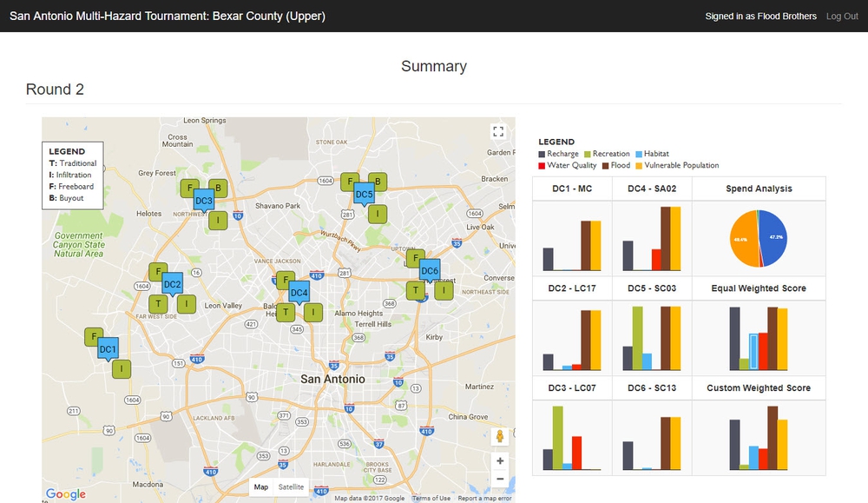
Task: Select the Traditional marker below DC4
Action: click(x=285, y=313)
